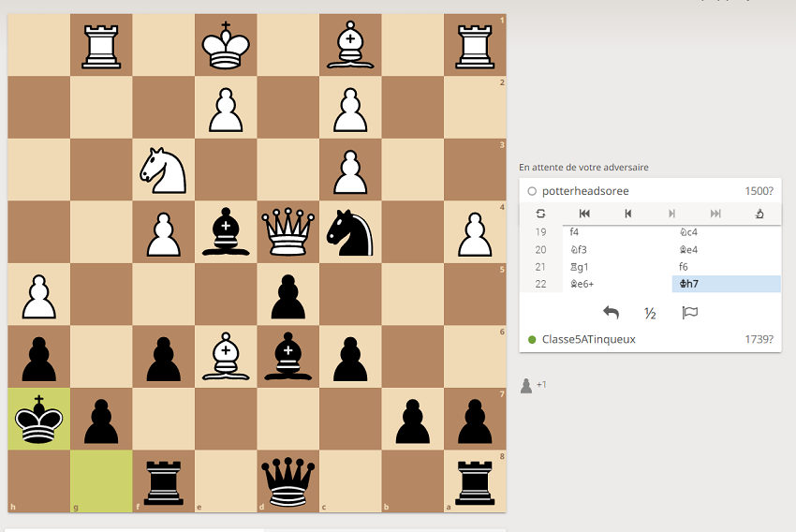The height and width of the screenshot is (532, 796).
Task: Pick the black bishop on e4
Action: click(226, 232)
